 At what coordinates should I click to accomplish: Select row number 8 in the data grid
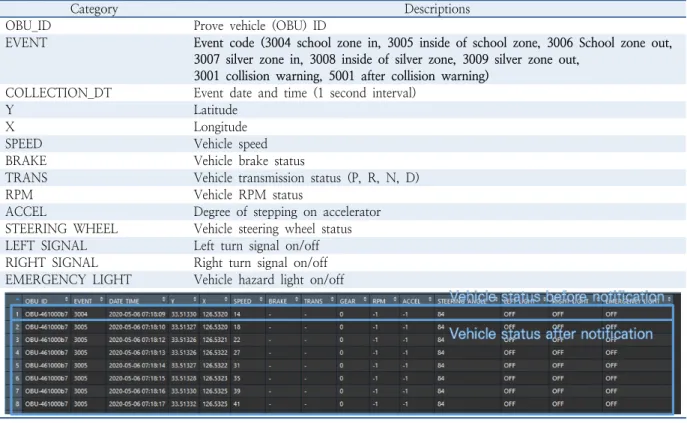[17, 404]
